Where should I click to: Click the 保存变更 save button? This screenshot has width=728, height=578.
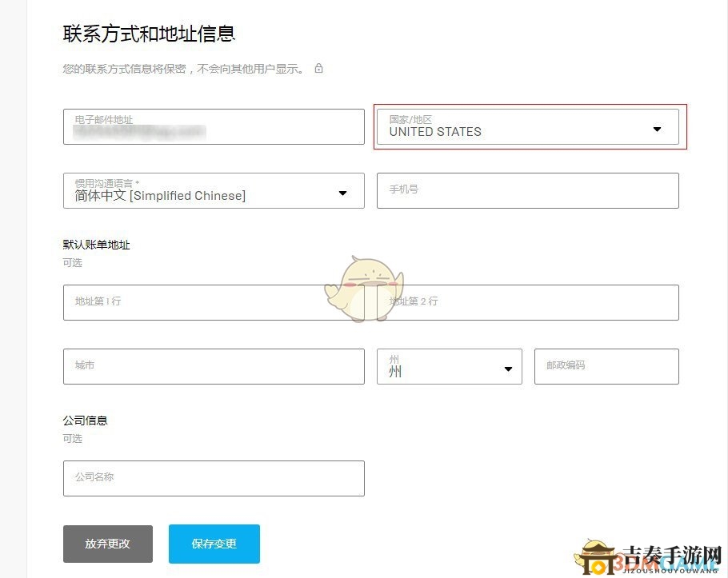click(214, 543)
